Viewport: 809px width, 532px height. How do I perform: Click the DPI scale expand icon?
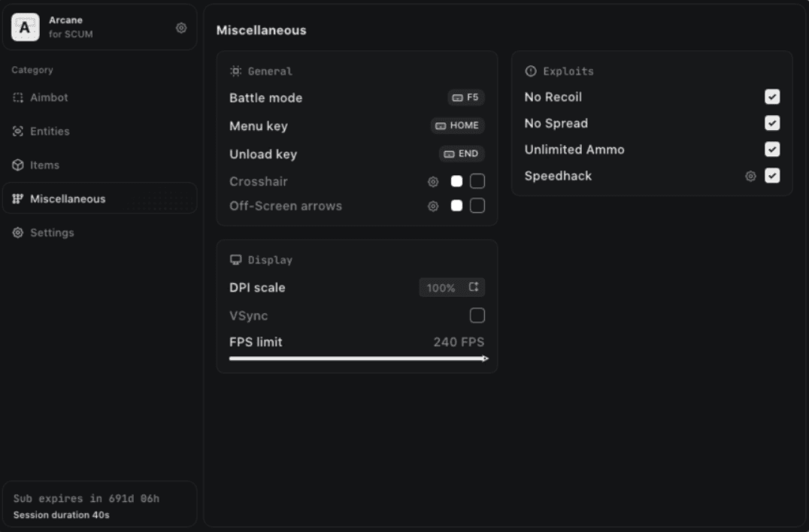[474, 288]
